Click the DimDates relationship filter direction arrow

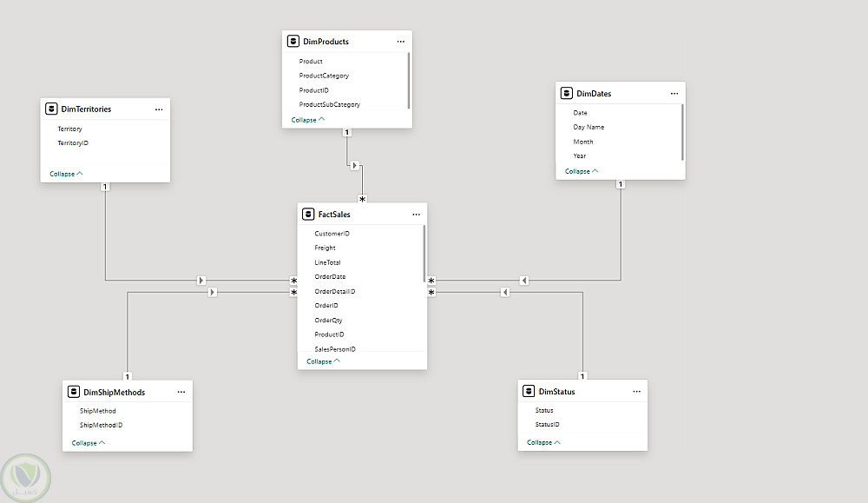pos(524,281)
